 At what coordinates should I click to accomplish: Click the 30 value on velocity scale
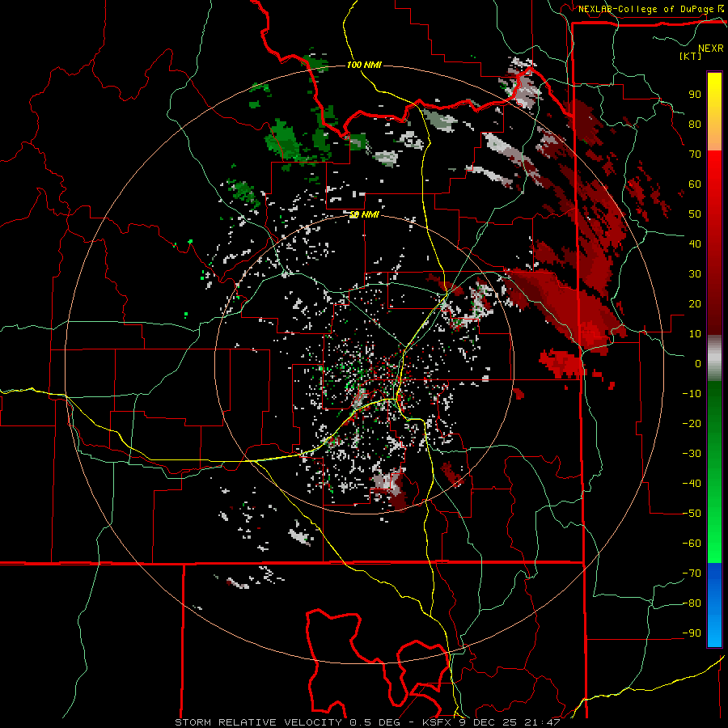pyautogui.click(x=695, y=274)
